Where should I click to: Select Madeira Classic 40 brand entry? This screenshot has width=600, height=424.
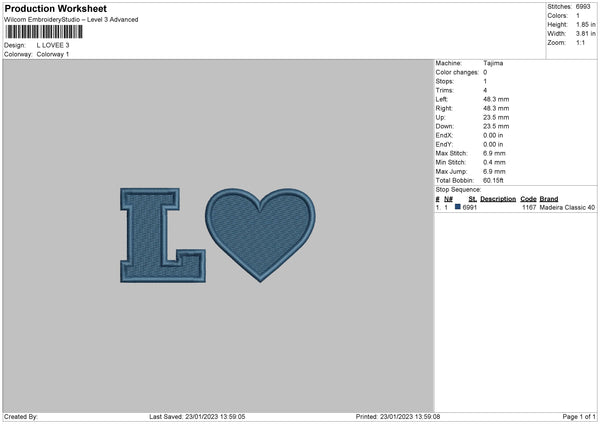click(x=567, y=207)
